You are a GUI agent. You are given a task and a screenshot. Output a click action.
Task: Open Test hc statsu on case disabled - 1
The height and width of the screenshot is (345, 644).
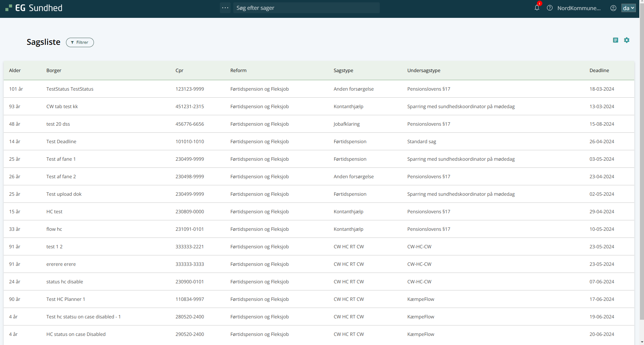click(83, 317)
